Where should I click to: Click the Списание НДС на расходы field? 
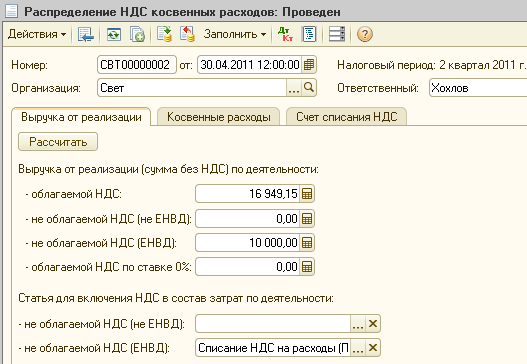[273, 348]
